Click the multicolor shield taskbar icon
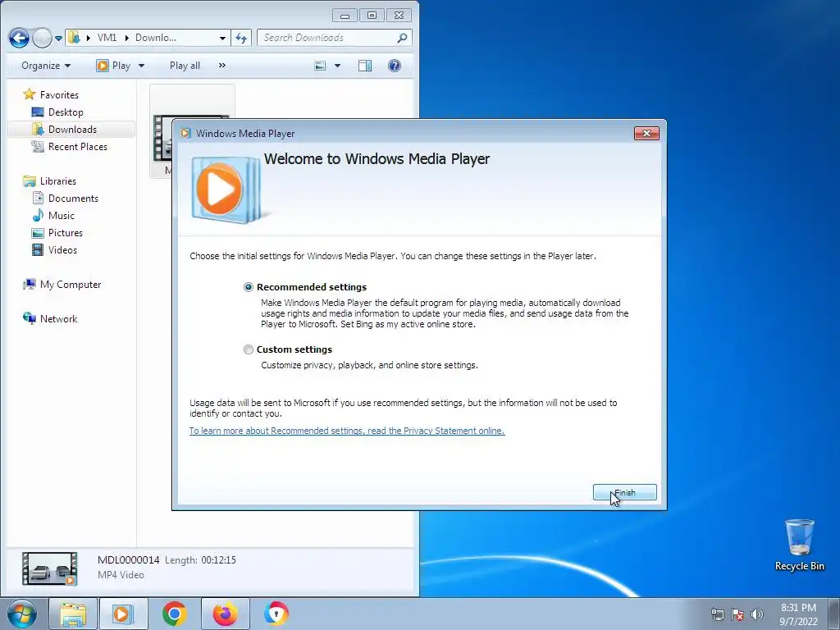The image size is (840, 630). (x=276, y=614)
